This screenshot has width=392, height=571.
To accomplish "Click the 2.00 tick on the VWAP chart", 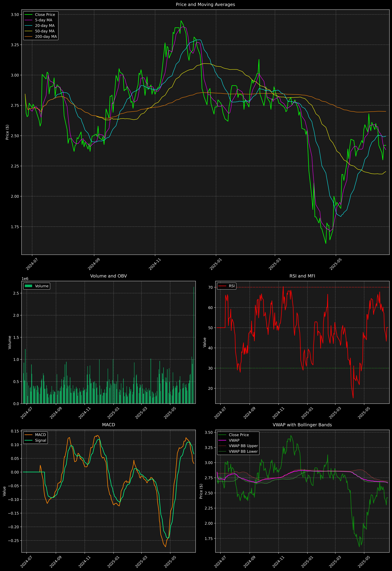I will (209, 523).
